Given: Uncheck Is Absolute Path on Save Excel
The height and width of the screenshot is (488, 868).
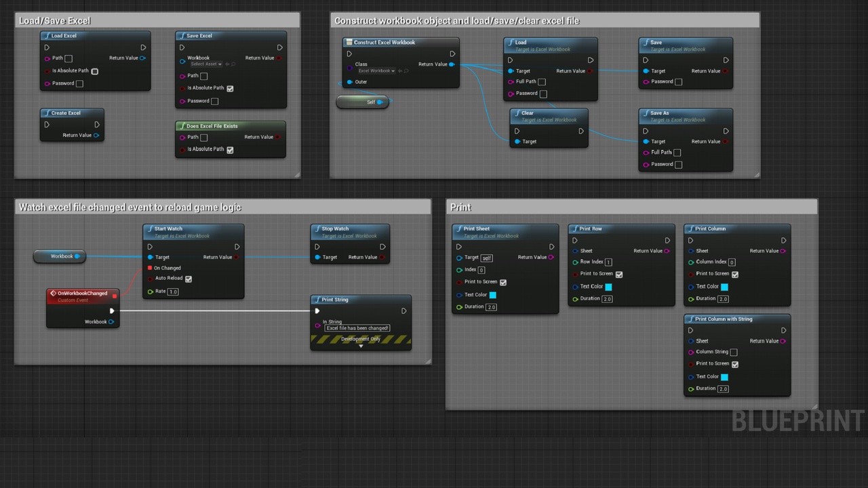Looking at the screenshot, I should [x=230, y=88].
